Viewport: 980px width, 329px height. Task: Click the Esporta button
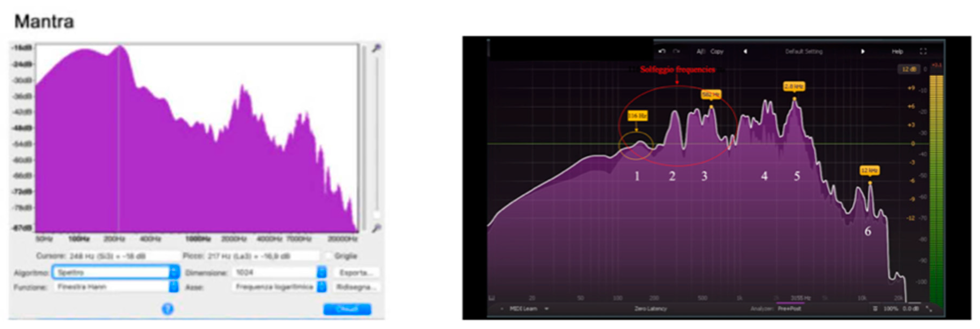[x=356, y=272]
